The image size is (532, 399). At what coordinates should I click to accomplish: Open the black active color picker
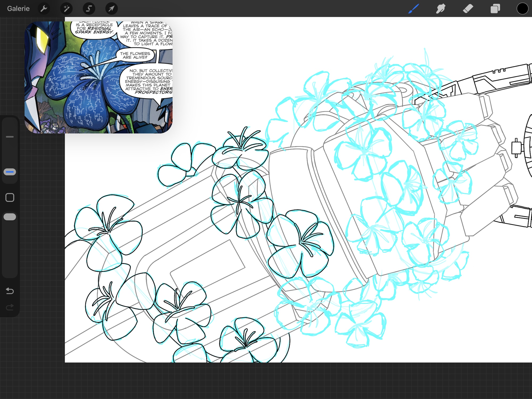click(522, 9)
